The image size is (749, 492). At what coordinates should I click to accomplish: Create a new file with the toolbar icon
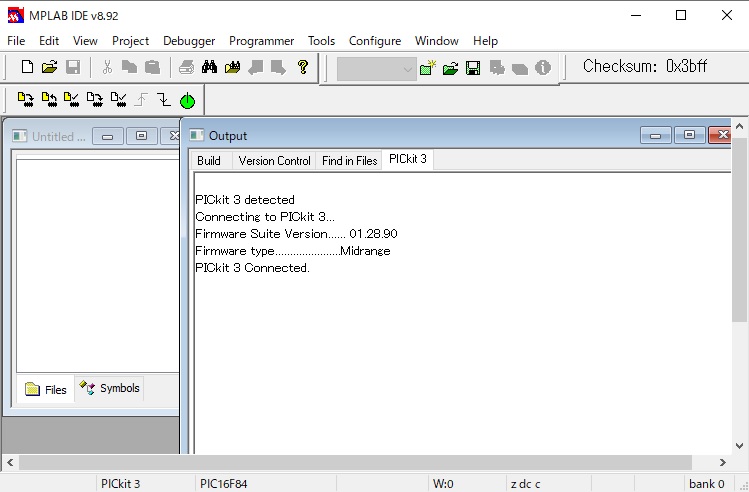point(27,67)
